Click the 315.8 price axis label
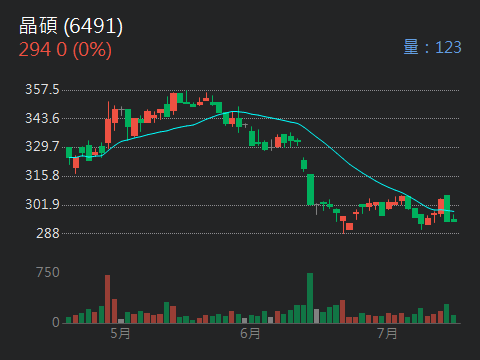The image size is (480, 360). 42,175
